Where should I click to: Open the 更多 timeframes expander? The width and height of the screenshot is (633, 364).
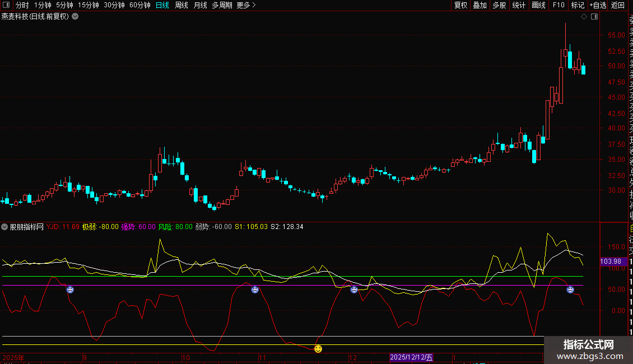[246, 5]
